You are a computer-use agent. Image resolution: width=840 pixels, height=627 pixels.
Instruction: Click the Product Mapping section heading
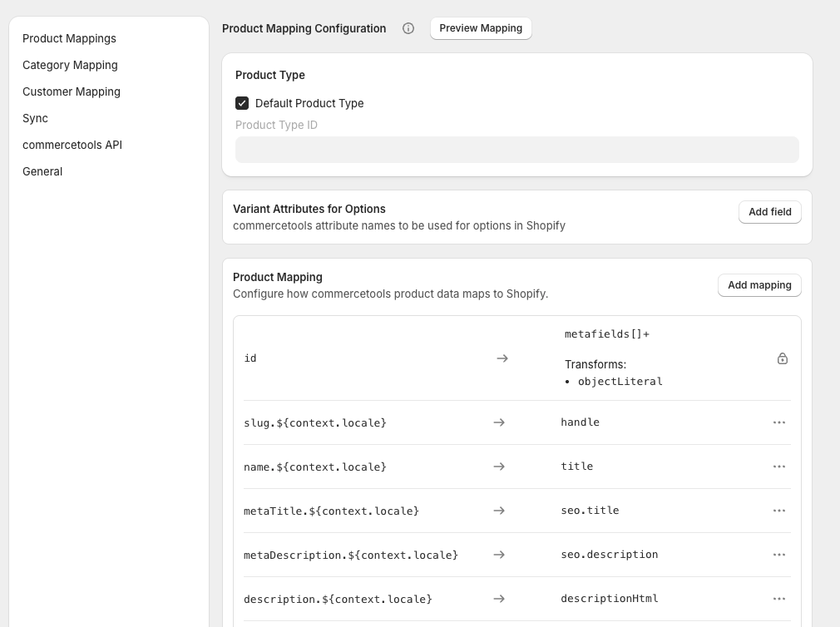[278, 277]
